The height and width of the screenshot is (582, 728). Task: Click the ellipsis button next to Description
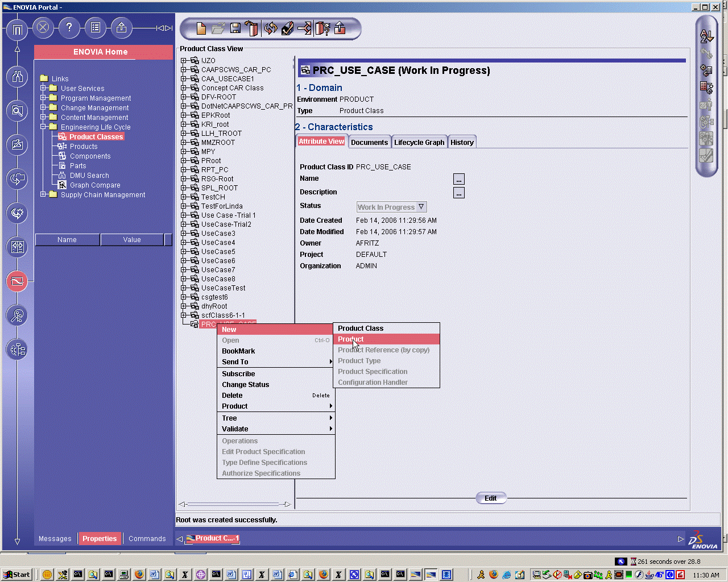pos(459,193)
